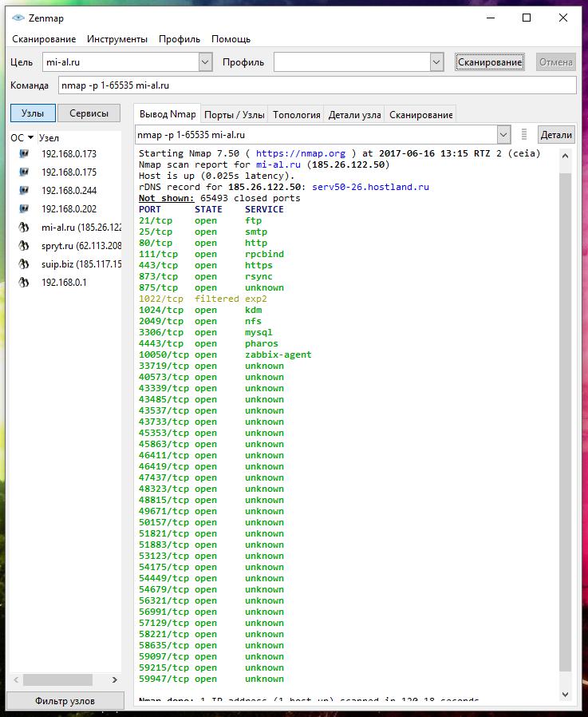Image resolution: width=588 pixels, height=717 pixels.
Task: Expand the Профиль profile dropdown list
Action: (436, 62)
